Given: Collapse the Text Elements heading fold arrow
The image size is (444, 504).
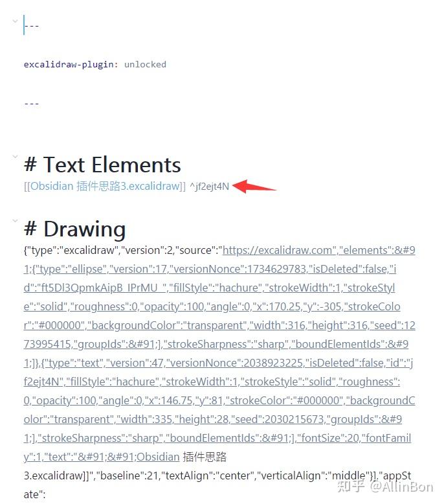Looking at the screenshot, I should (x=14, y=156).
